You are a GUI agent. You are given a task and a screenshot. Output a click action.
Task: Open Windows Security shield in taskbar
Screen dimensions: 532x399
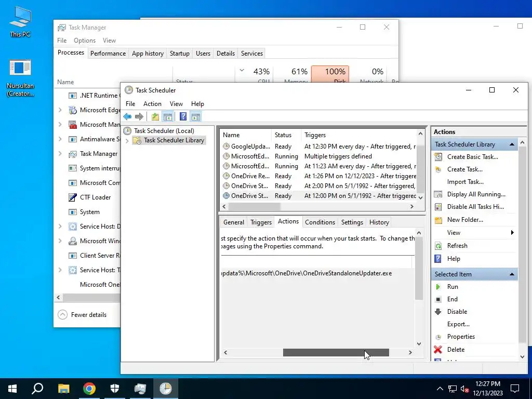click(115, 389)
